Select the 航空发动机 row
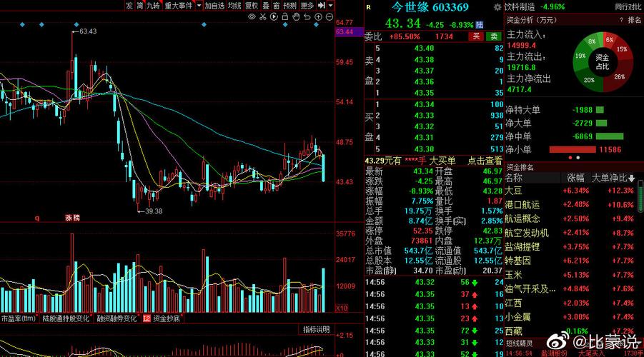This screenshot has height=357, width=644. [570, 233]
